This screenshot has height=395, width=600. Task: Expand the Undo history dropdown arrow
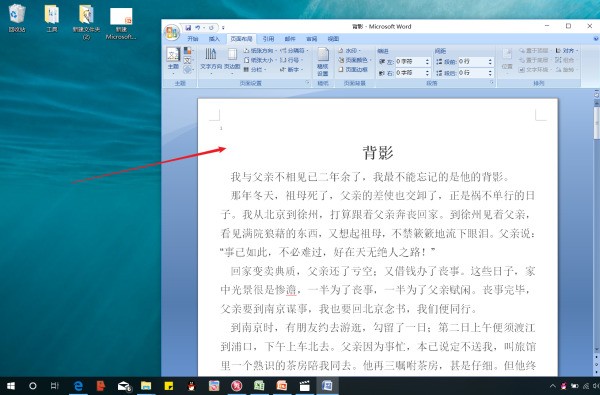(204, 28)
